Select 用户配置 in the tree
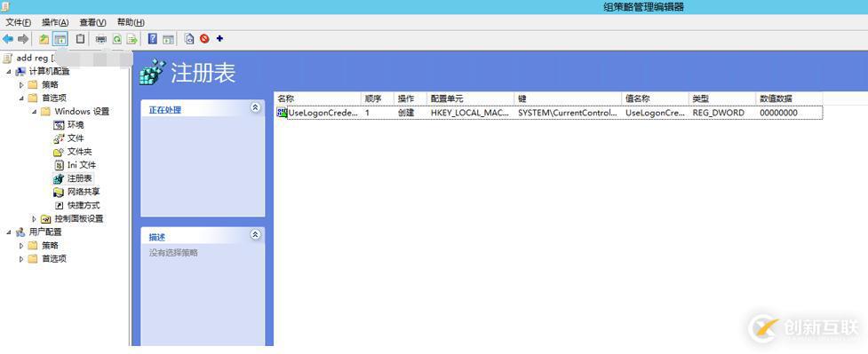This screenshot has height=354, width=868. point(45,232)
